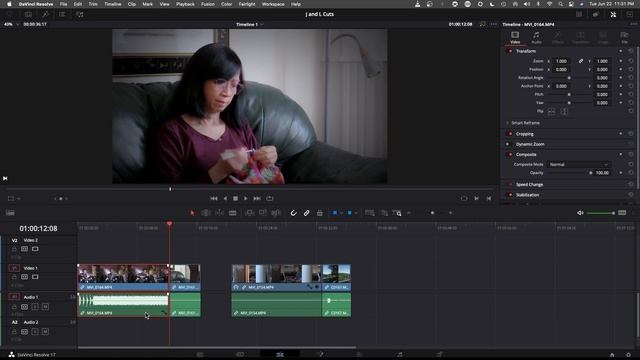Viewport: 640px width, 360px height.
Task: Expand the Cropping section header
Action: point(524,134)
